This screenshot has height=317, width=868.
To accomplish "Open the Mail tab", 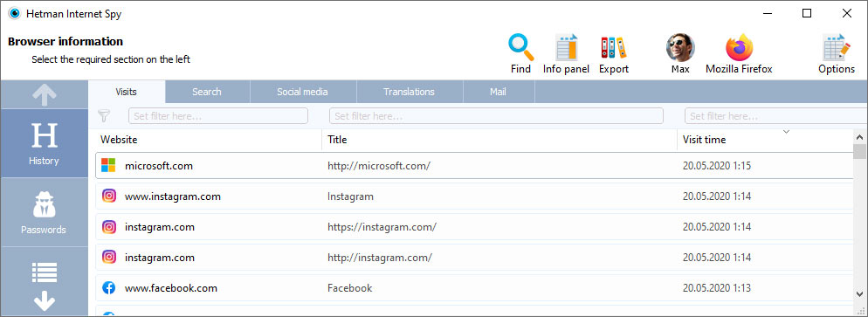I will click(499, 92).
